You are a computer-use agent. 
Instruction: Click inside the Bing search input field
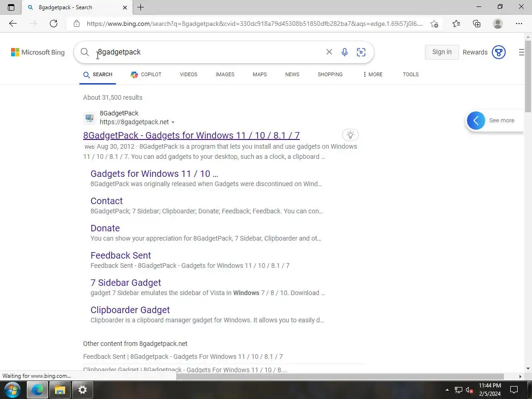point(207,52)
